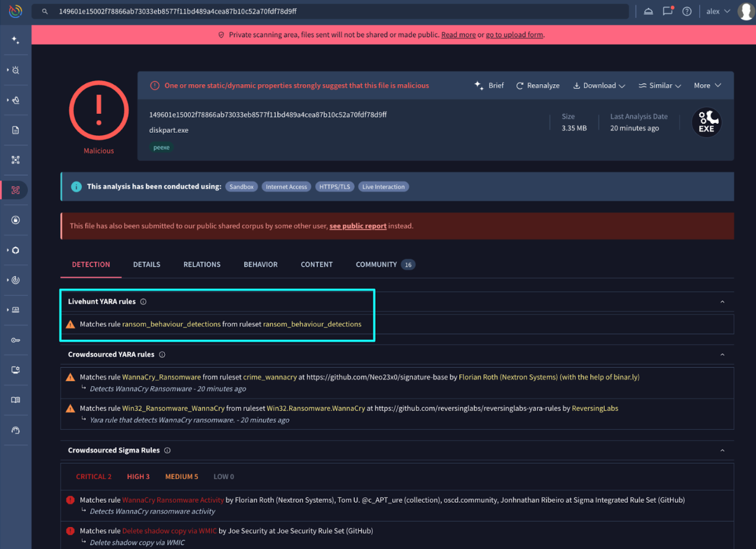
Task: Click the info icon beside Livehunt YARA rules
Action: (143, 302)
